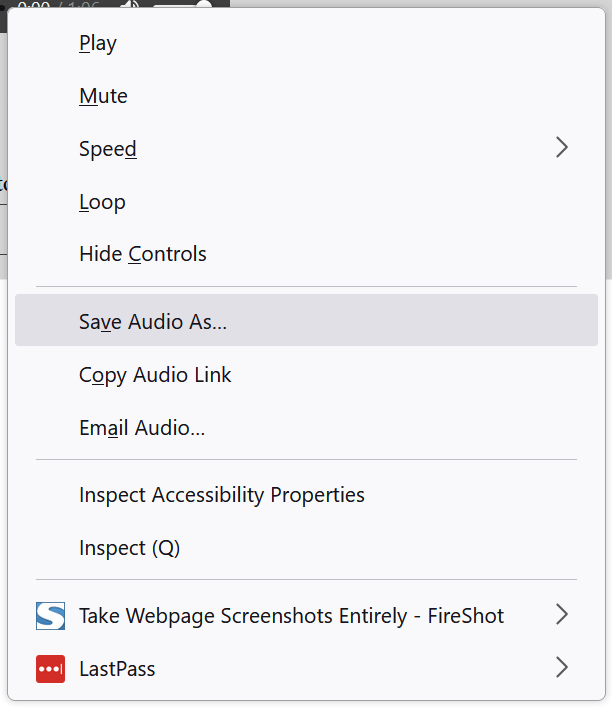Viewport: 612px width, 708px height.
Task: Open the LastPass menu label
Action: pyautogui.click(x=117, y=669)
